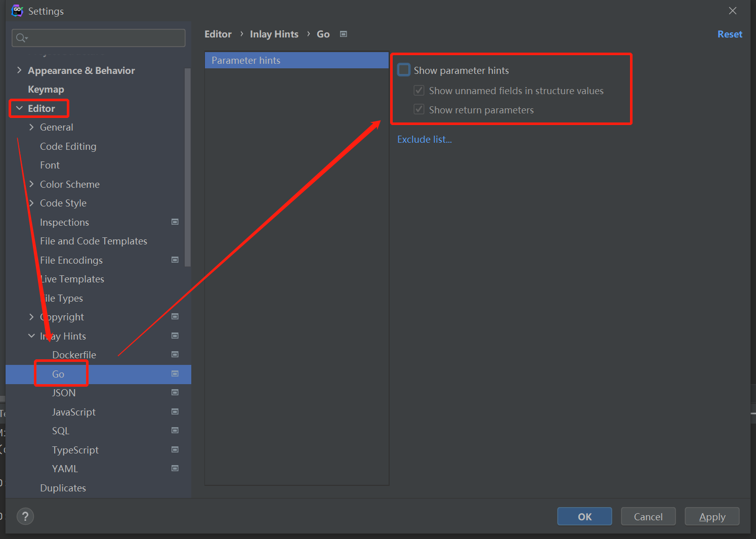The height and width of the screenshot is (539, 756).
Task: Open the Inspections settings page
Action: tap(64, 222)
